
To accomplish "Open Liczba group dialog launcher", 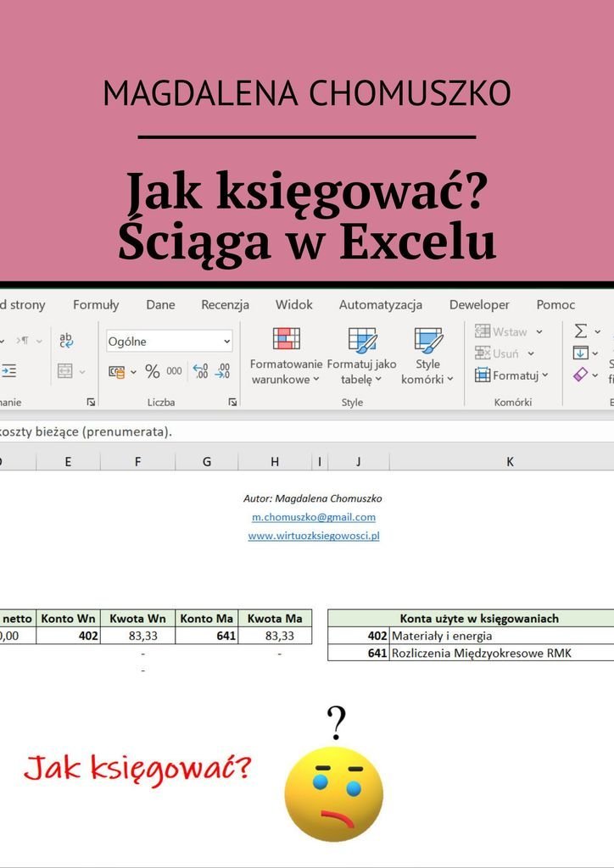I will [x=232, y=403].
